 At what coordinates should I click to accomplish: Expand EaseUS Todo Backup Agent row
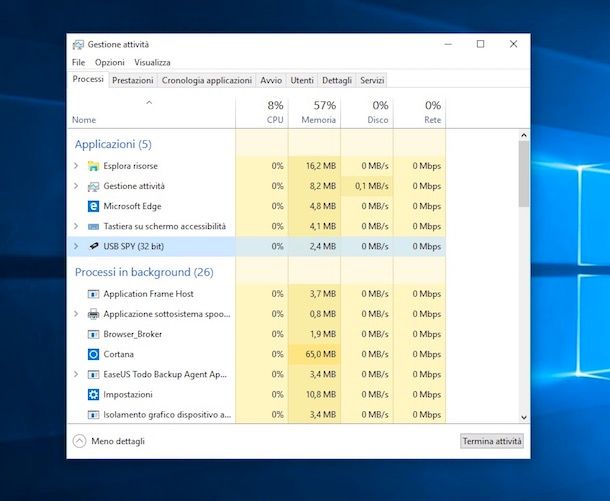pos(76,374)
